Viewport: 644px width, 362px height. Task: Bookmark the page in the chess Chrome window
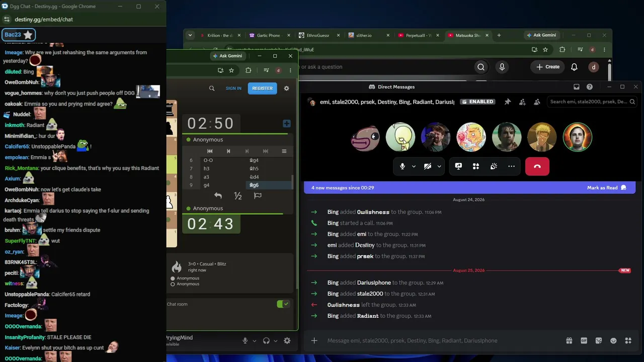tap(231, 70)
